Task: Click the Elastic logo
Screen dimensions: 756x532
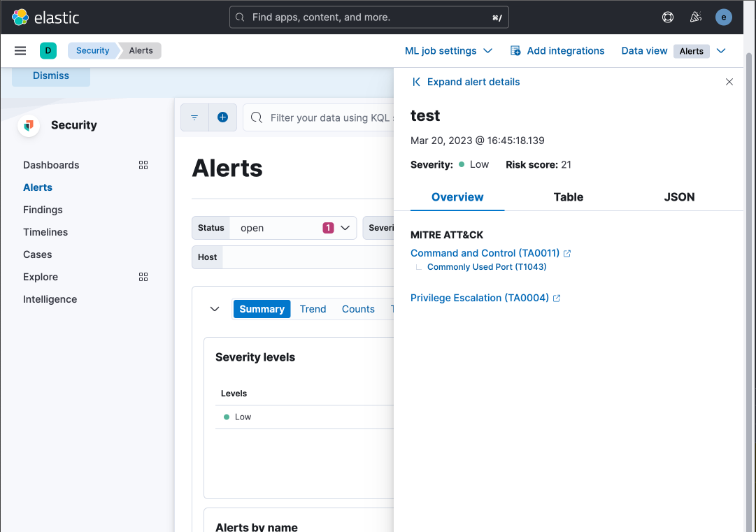Action: 45,17
